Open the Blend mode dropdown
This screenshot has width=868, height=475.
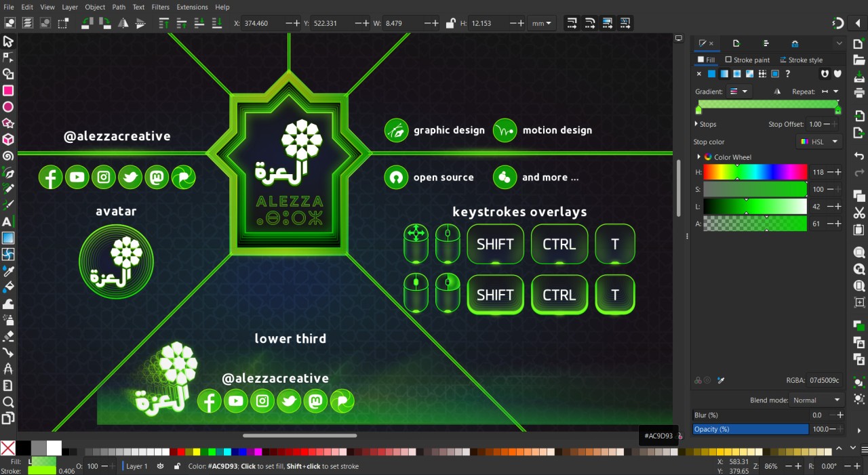click(816, 400)
